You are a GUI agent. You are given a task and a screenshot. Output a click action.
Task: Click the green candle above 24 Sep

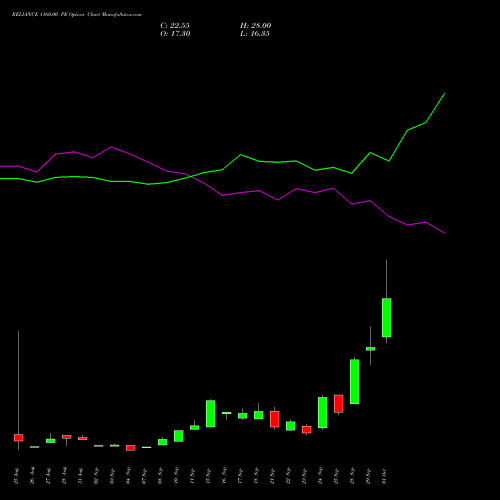pyautogui.click(x=323, y=412)
